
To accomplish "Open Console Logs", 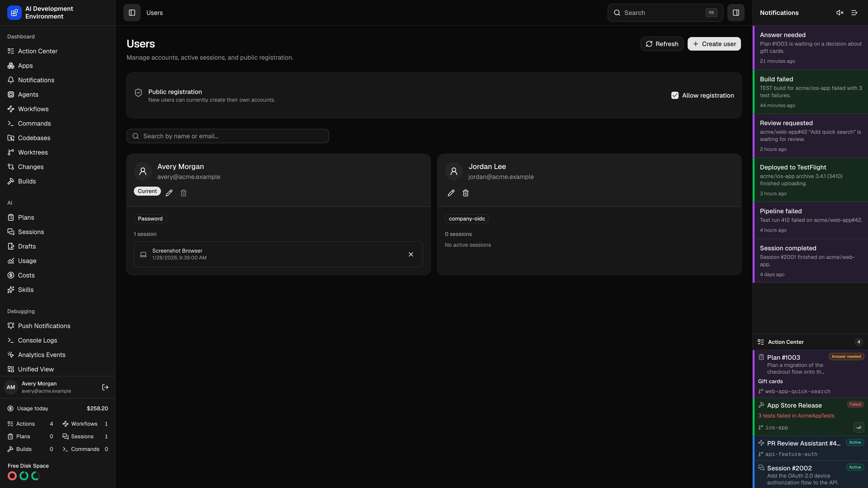I will [x=58, y=340].
